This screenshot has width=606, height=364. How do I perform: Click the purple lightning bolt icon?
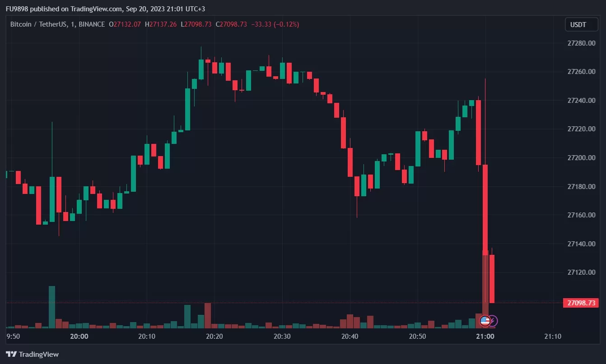(x=493, y=321)
